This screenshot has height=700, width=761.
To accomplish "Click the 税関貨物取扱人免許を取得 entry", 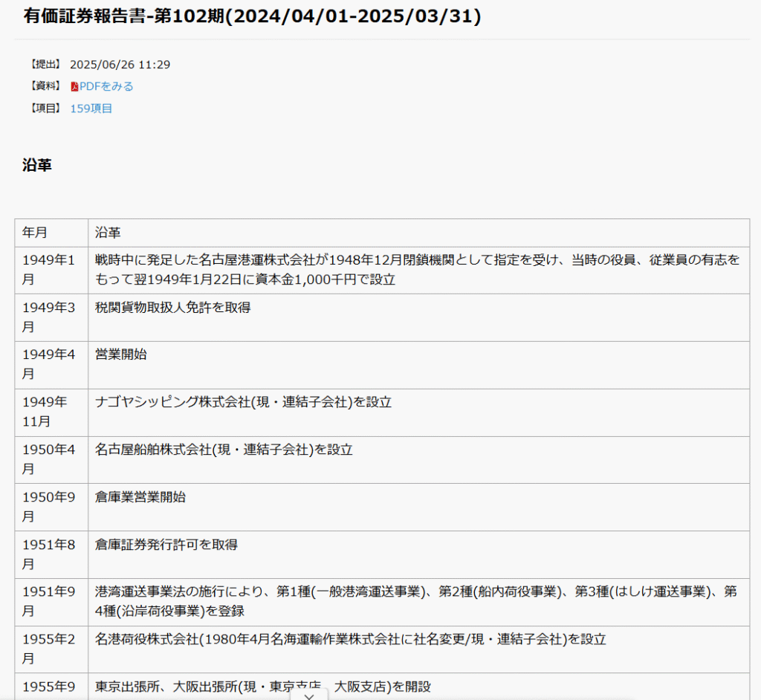I will 173,307.
